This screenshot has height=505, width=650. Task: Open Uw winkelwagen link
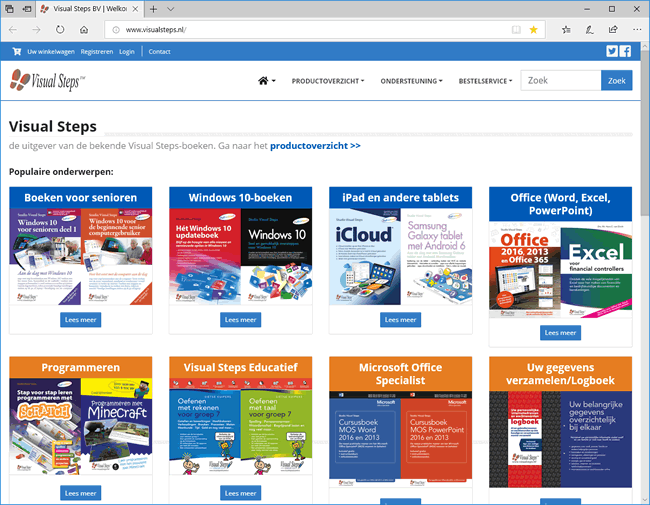pyautogui.click(x=51, y=52)
